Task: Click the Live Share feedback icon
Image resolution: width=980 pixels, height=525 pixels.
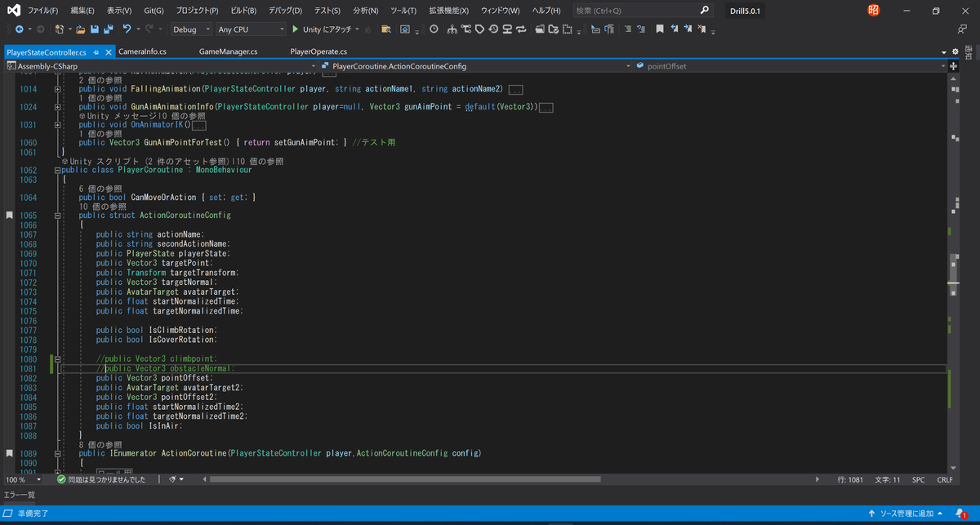Action: [962, 29]
